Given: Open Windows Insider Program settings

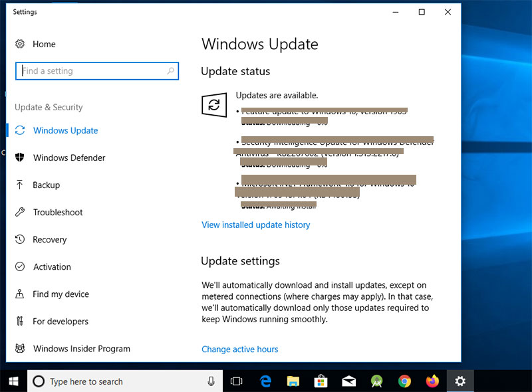Looking at the screenshot, I should [81, 349].
